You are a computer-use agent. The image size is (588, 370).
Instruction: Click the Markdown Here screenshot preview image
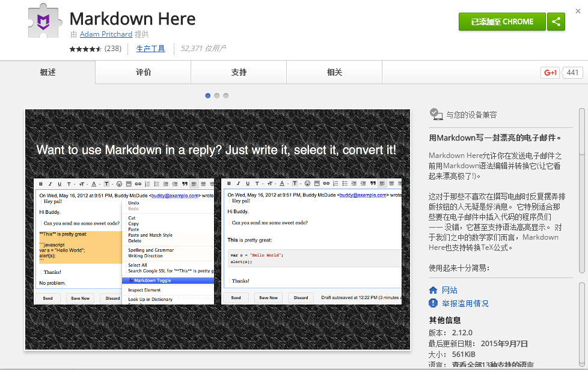218,229
